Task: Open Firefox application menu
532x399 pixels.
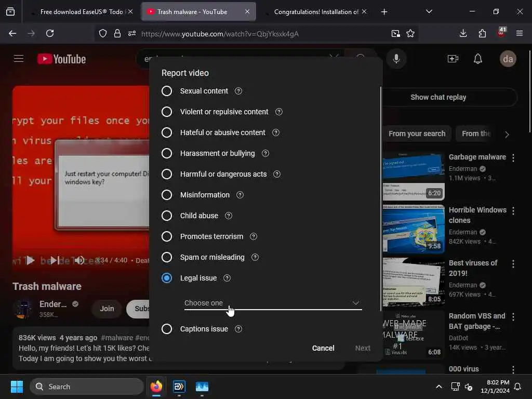Action: click(520, 33)
